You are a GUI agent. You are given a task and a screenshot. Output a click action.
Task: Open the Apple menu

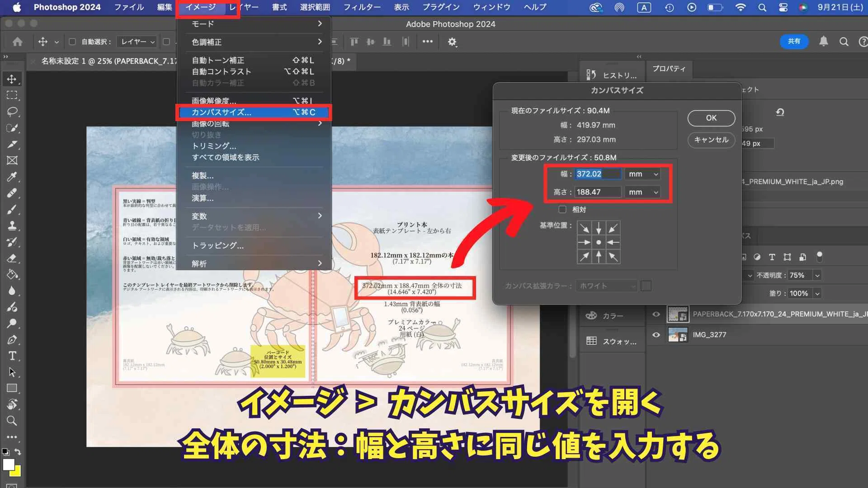click(17, 7)
